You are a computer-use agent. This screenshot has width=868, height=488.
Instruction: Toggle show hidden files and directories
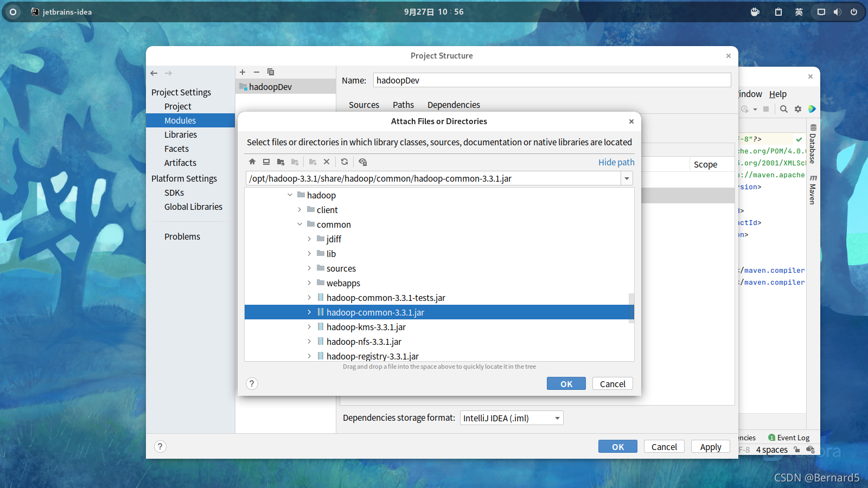363,162
